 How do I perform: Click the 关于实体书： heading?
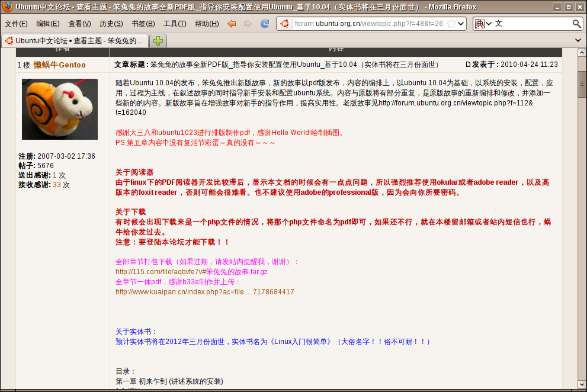click(x=136, y=332)
